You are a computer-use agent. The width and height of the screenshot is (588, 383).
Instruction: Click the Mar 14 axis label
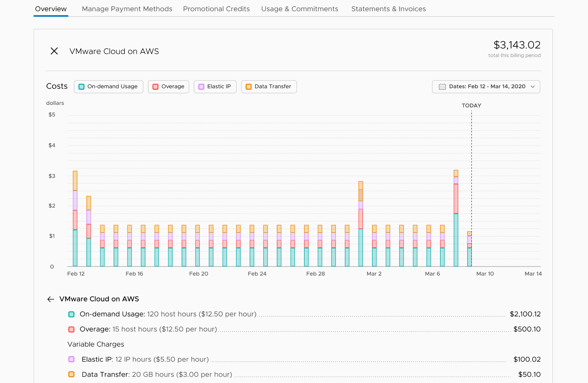tap(533, 274)
